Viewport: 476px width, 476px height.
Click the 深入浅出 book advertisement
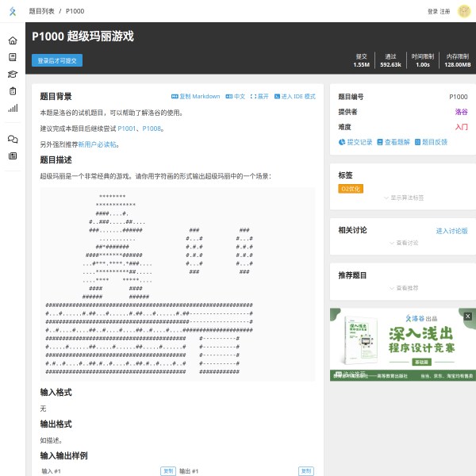tap(403, 344)
